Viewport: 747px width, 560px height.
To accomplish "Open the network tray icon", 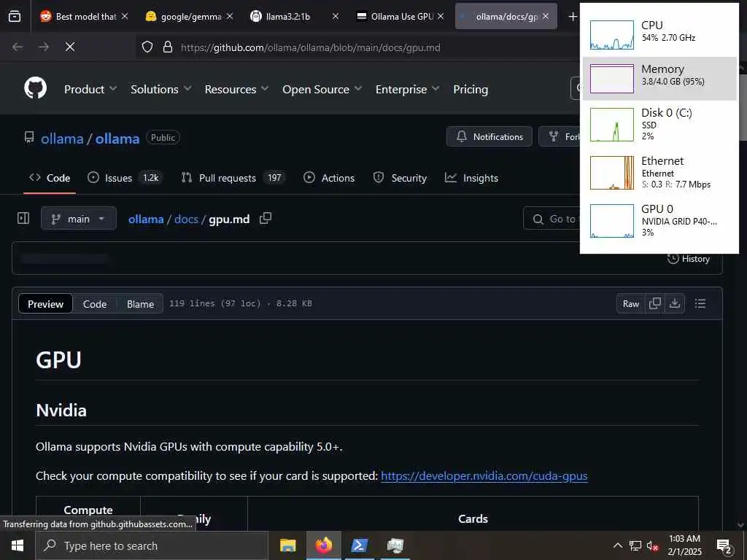I will [635, 545].
